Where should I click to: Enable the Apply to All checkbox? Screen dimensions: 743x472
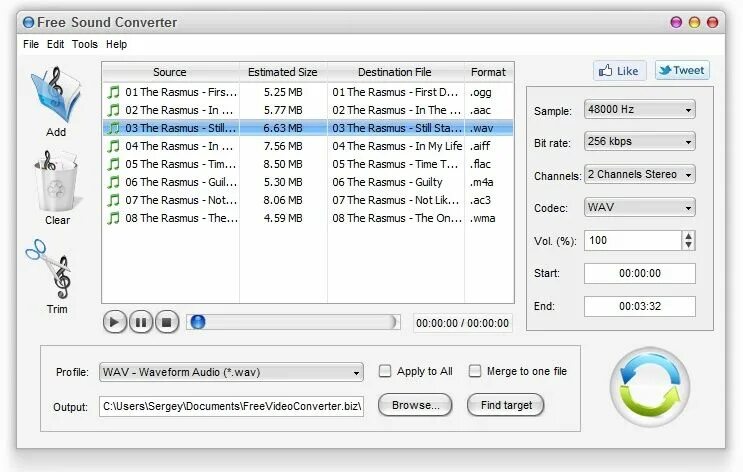coord(385,371)
